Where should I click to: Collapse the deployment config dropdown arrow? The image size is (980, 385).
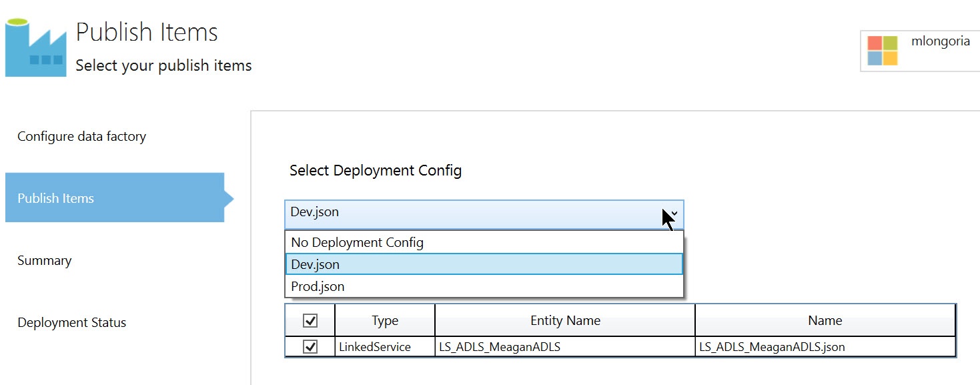674,213
